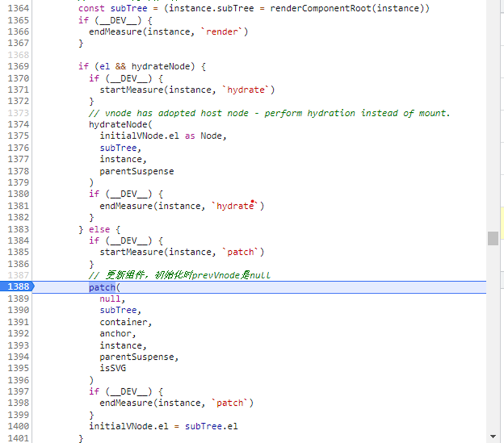Click initialVNode.el as Node on line 1375
504x443 pixels.
pos(161,136)
